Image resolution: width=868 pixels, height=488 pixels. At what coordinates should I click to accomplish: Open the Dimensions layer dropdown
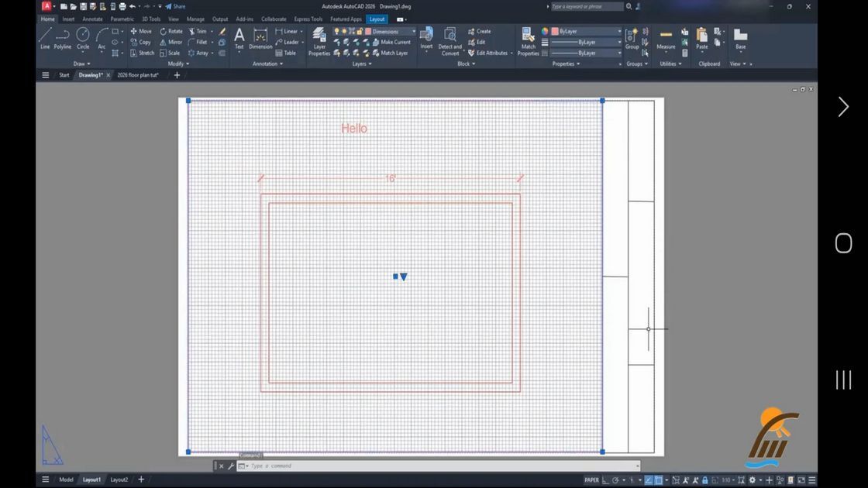click(x=391, y=32)
